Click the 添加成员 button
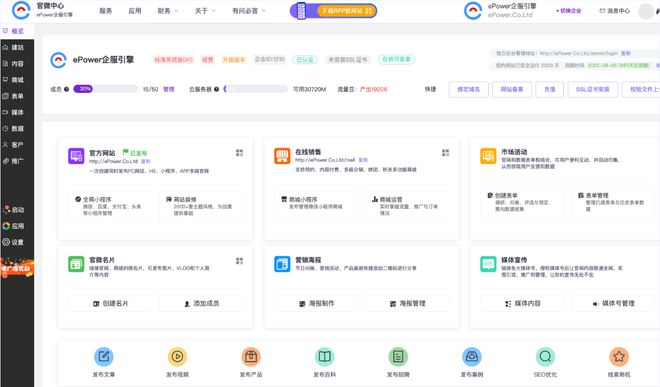The image size is (660, 387). point(201,303)
